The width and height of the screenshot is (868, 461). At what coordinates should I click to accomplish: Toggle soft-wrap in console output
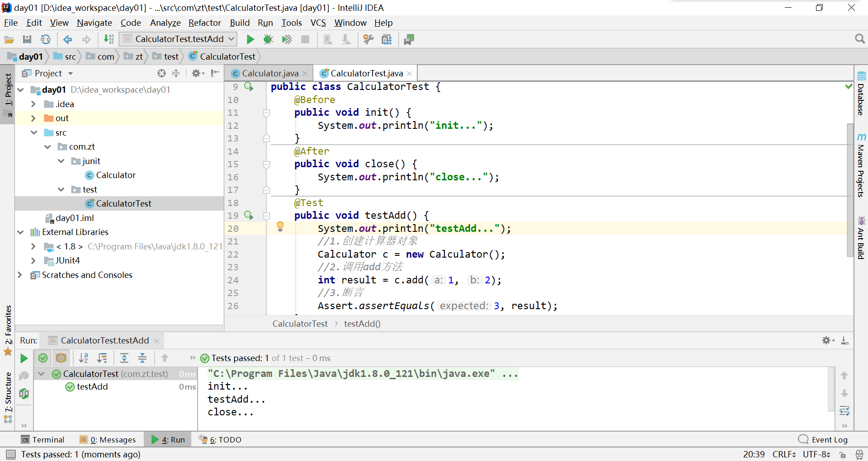click(844, 411)
